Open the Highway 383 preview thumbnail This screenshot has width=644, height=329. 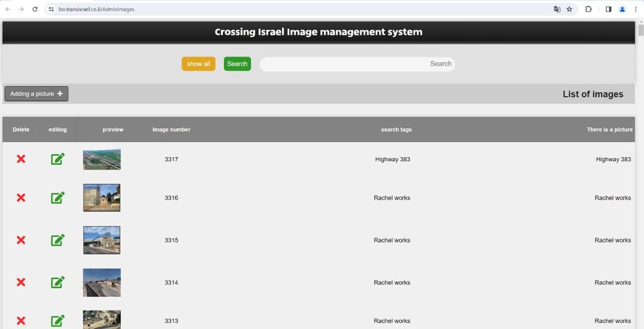(x=102, y=159)
